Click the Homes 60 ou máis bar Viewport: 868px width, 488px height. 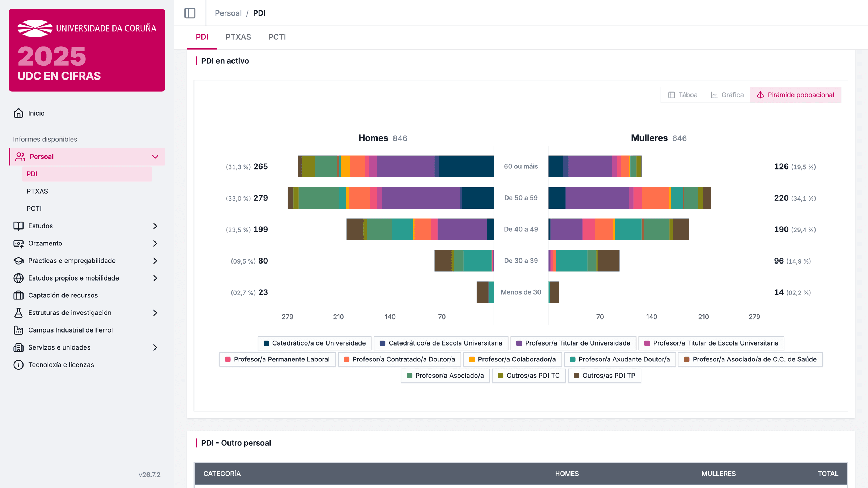pyautogui.click(x=396, y=167)
